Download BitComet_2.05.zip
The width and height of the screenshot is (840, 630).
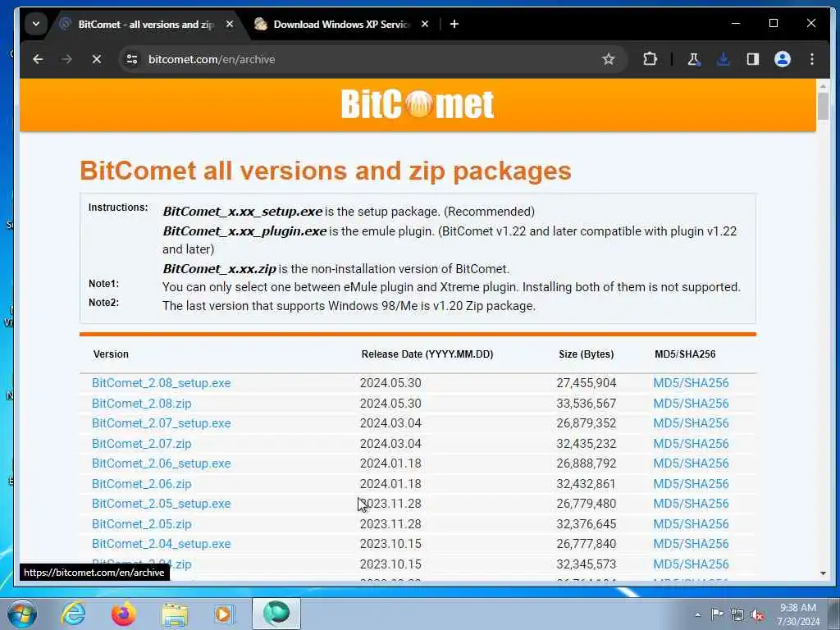point(141,524)
